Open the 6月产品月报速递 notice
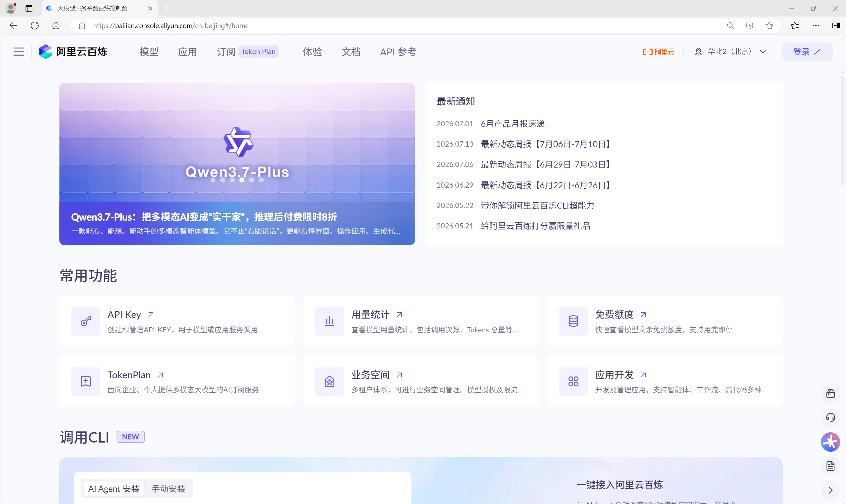Screen dimensions: 846x504 click(513, 124)
